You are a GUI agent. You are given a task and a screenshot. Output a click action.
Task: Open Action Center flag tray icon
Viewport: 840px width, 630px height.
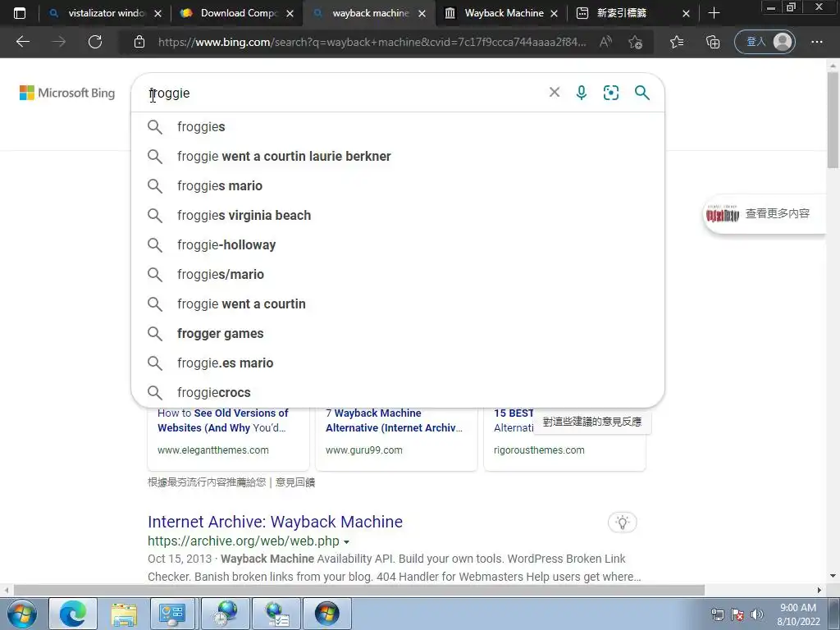point(737,614)
